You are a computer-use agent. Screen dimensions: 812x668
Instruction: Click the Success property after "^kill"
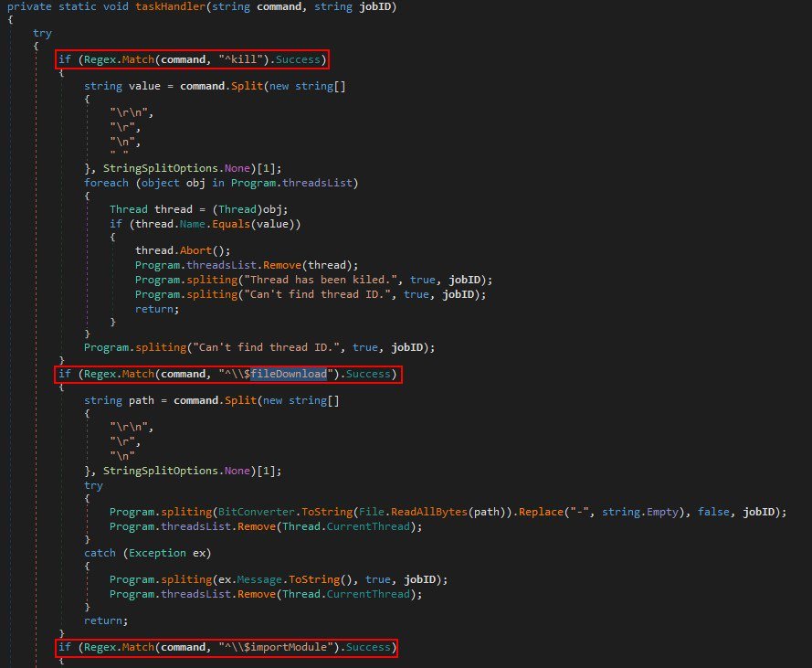[298, 59]
